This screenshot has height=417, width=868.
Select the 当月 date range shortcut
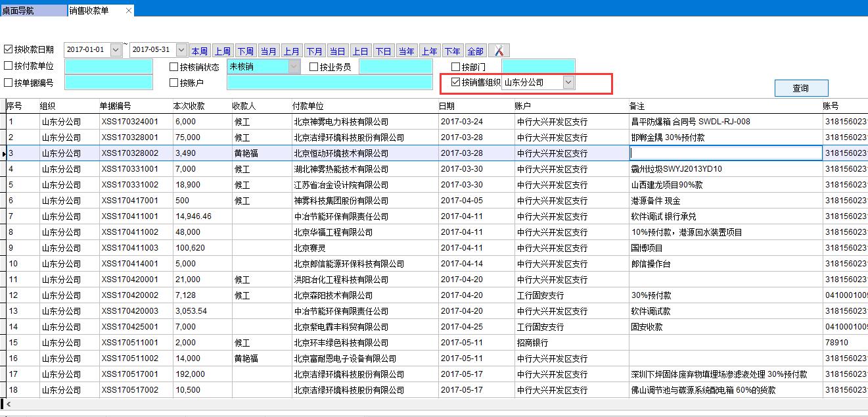point(268,50)
